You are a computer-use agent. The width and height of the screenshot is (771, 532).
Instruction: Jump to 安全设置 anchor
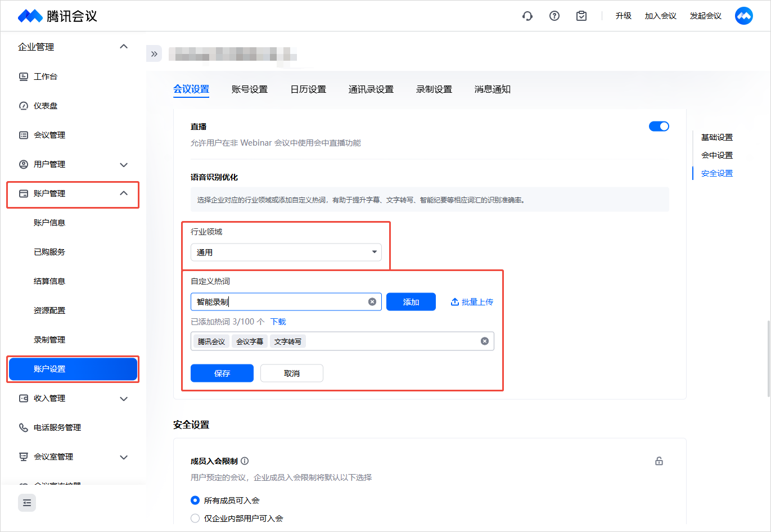pyautogui.click(x=717, y=173)
